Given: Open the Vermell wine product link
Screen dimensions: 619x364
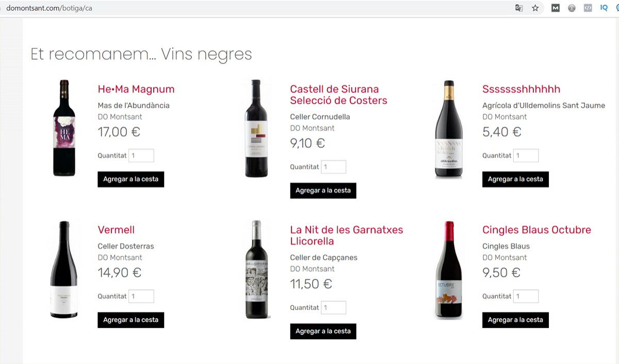Looking at the screenshot, I should [116, 230].
